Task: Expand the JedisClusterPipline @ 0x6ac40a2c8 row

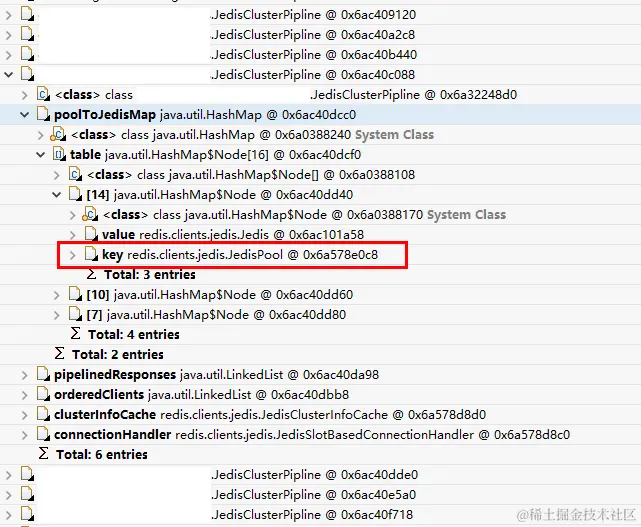Action: (x=9, y=35)
